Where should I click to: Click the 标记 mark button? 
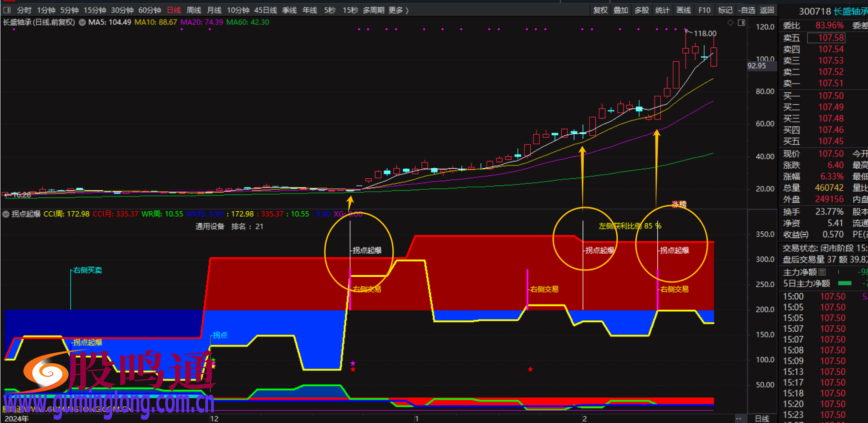pos(725,10)
